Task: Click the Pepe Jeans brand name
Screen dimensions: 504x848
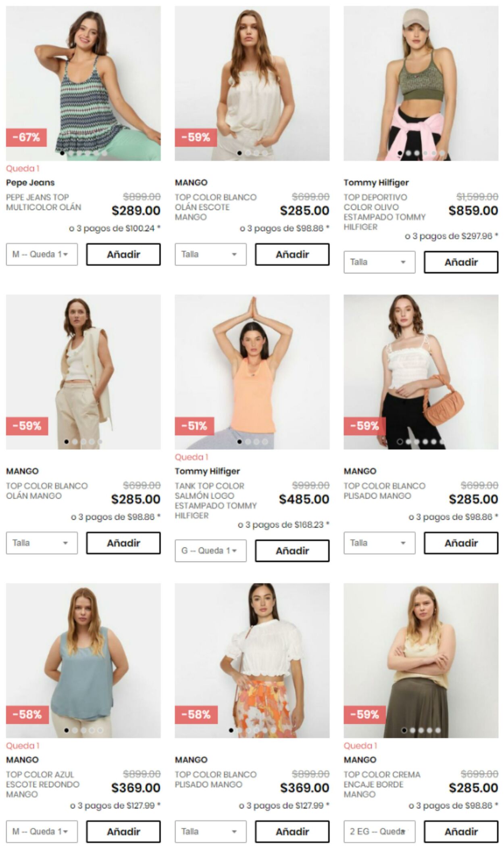Action: pos(30,183)
